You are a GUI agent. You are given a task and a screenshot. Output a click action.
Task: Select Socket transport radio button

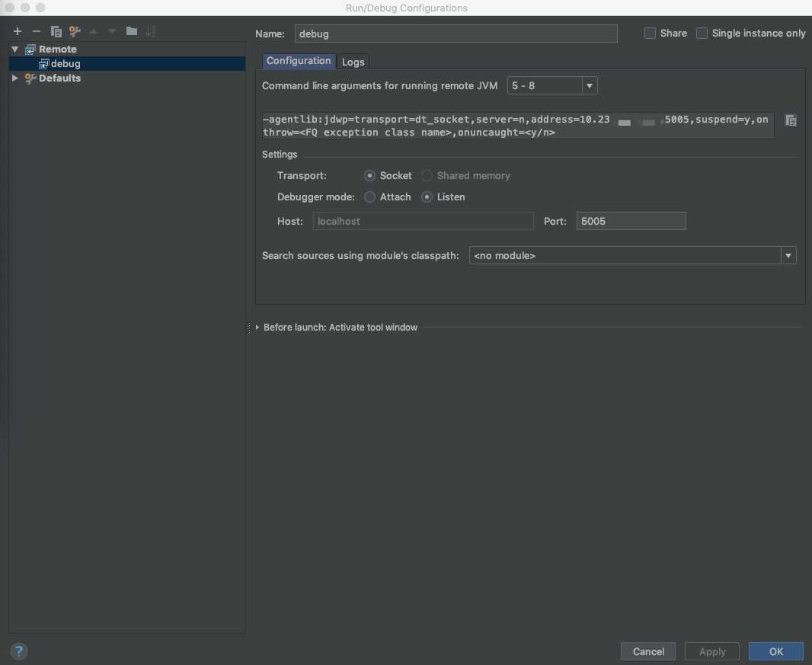tap(369, 175)
